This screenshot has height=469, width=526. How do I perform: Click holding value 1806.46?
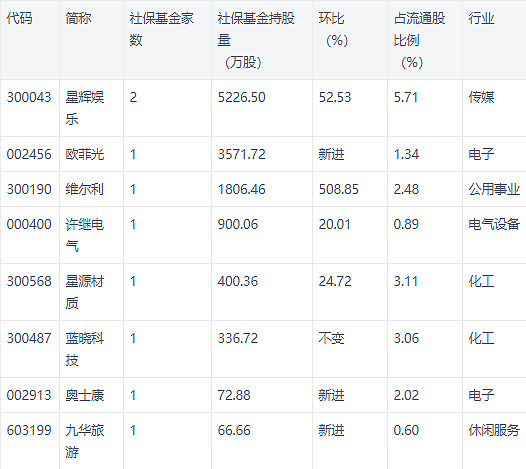click(242, 189)
